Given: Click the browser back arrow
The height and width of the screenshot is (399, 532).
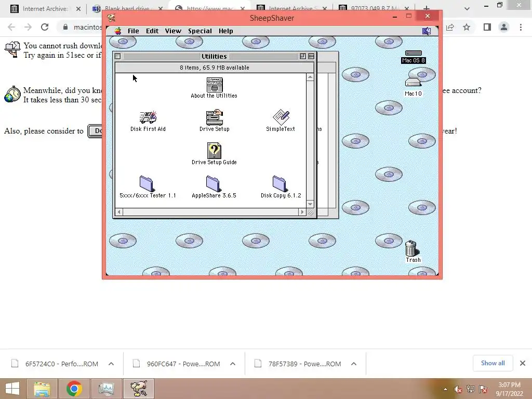Looking at the screenshot, I should pos(11,27).
